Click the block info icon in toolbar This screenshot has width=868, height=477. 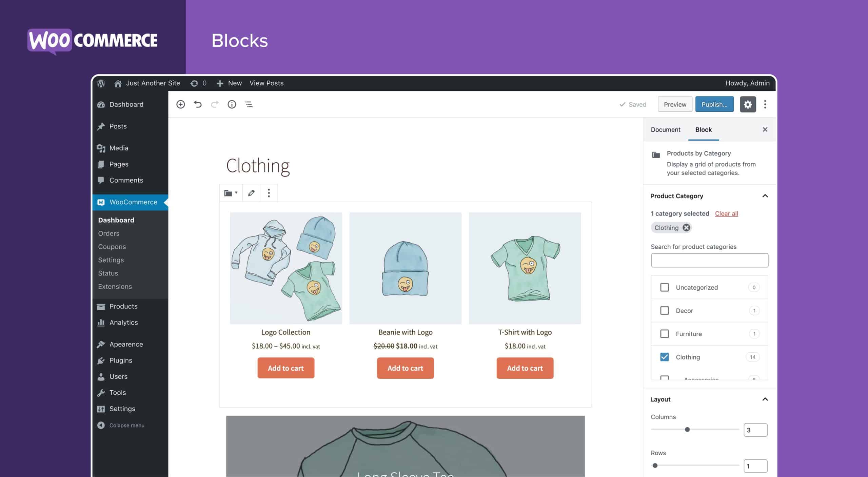click(232, 105)
